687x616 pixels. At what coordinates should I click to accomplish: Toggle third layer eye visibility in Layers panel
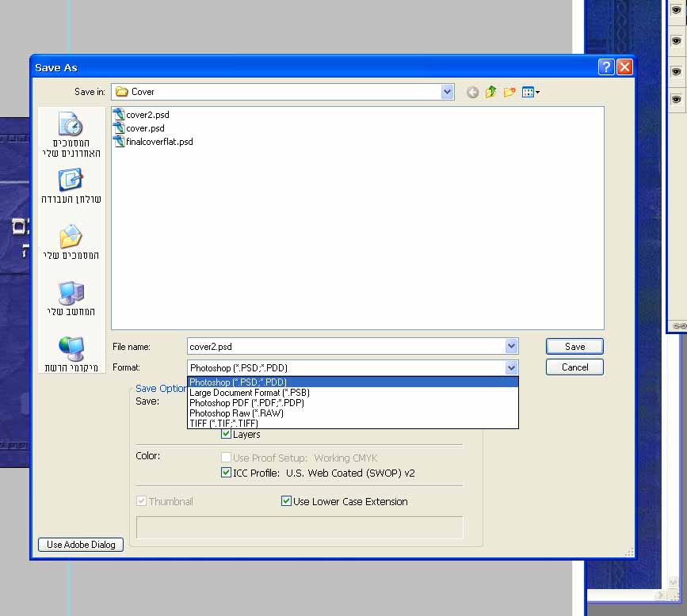(676, 71)
